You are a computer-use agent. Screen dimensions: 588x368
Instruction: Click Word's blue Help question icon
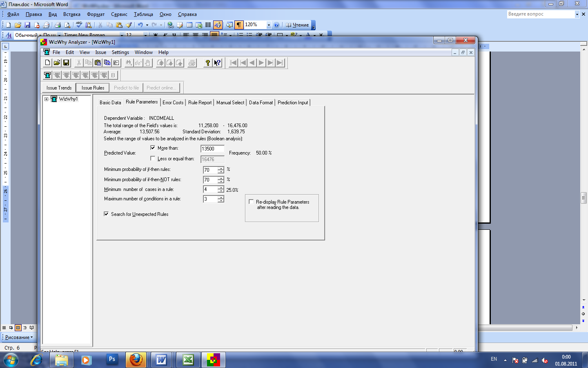point(276,25)
